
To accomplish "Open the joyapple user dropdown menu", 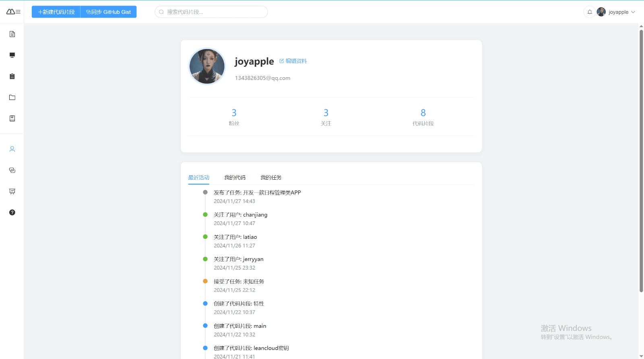I will 621,12.
